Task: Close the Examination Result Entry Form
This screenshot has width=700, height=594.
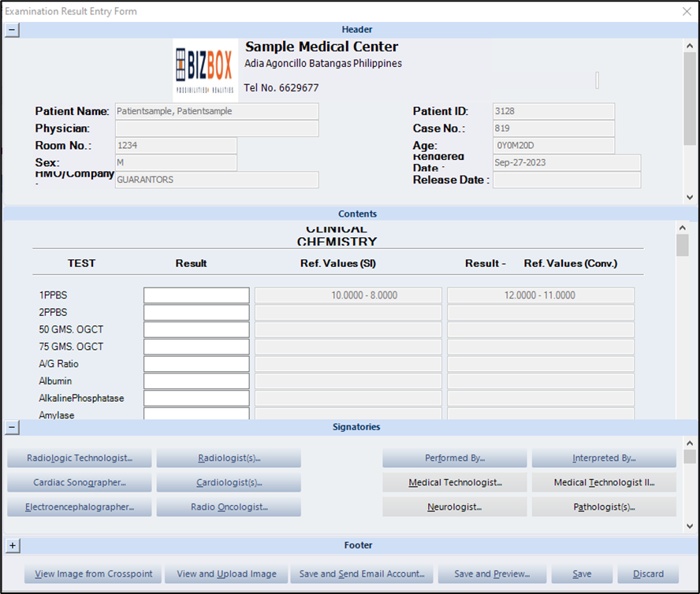Action: (686, 11)
